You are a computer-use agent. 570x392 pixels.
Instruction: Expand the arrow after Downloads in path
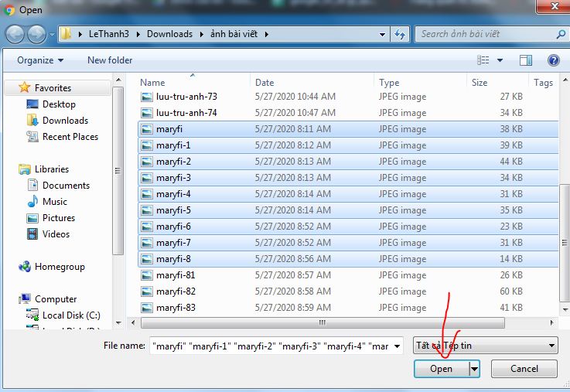point(201,35)
